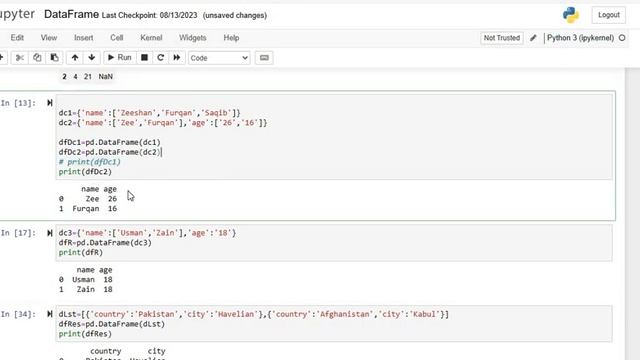Viewport: 640px width, 360px height.
Task: Rename notebook via DataFrame title
Action: (x=71, y=15)
